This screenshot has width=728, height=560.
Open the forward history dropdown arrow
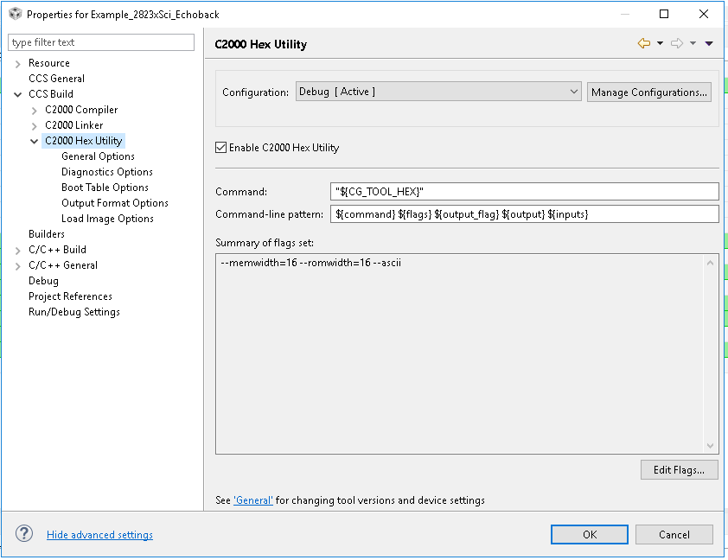(693, 43)
